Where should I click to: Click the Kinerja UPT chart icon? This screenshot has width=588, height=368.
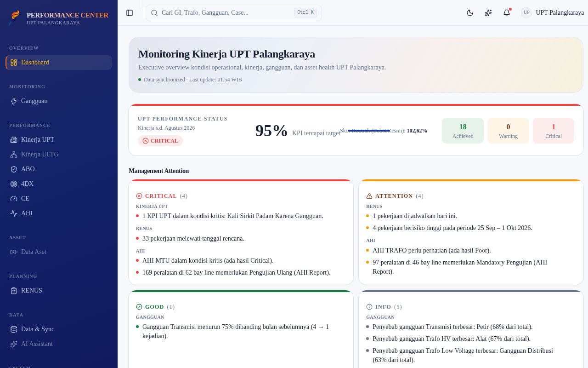[x=14, y=140]
